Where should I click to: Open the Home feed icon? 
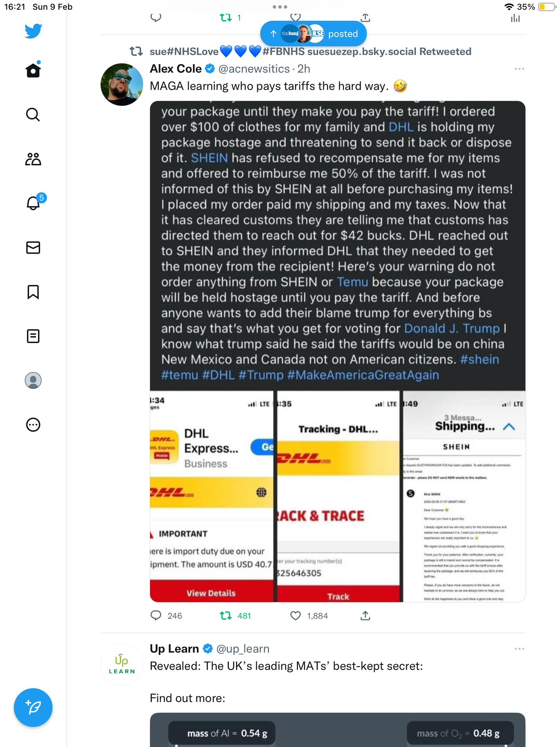[33, 70]
